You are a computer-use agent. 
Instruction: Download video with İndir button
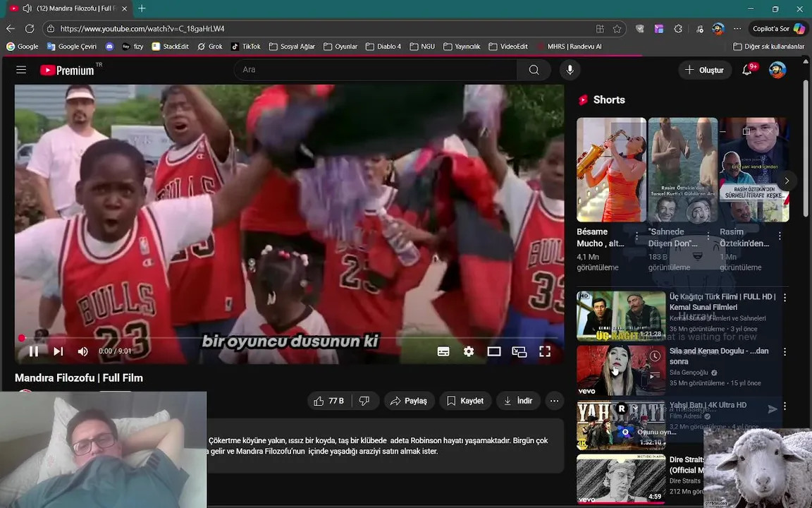518,401
